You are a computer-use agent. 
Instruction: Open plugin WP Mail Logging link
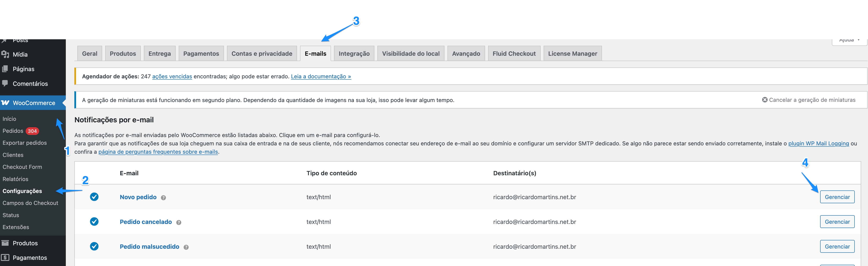[x=818, y=143]
